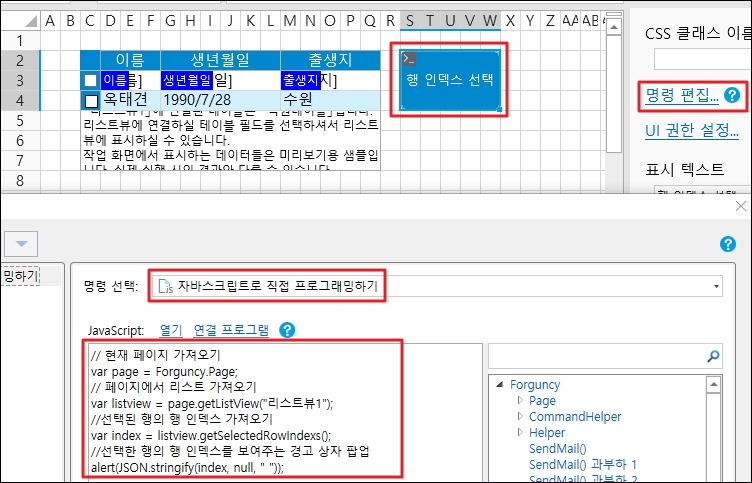Close the command dialog with X

point(740,205)
